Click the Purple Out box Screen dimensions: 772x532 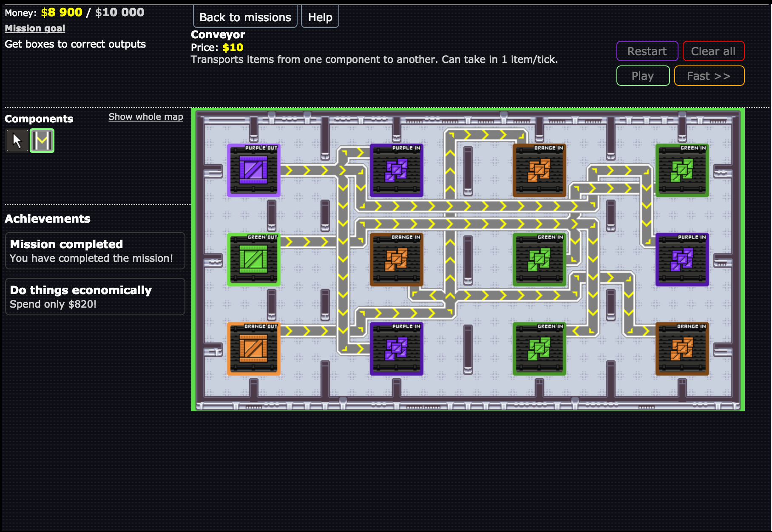(253, 170)
